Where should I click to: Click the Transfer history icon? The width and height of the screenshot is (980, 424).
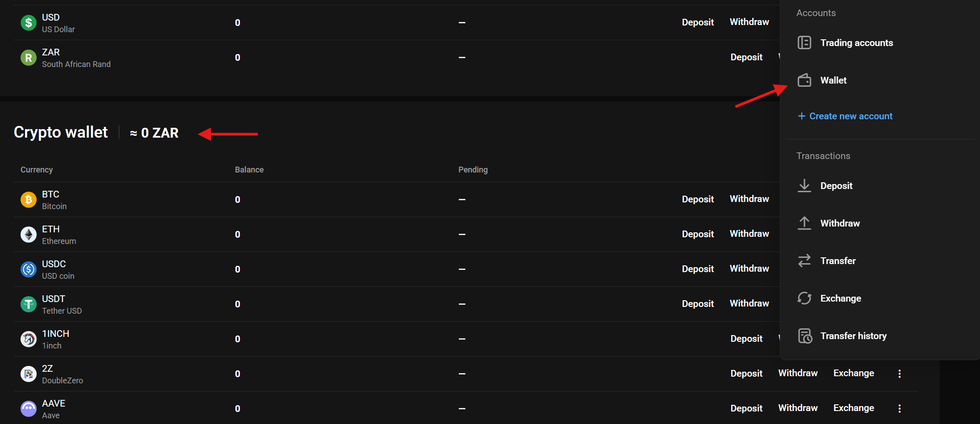pos(804,336)
